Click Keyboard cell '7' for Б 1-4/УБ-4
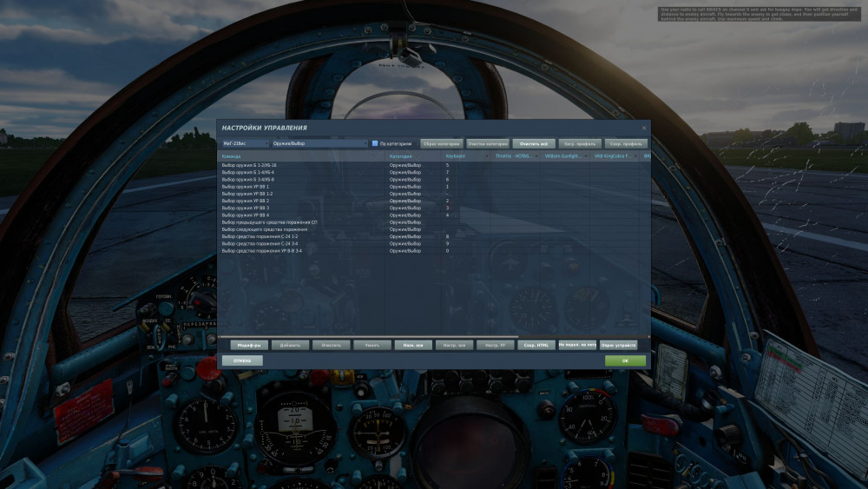868x489 pixels. pyautogui.click(x=467, y=172)
